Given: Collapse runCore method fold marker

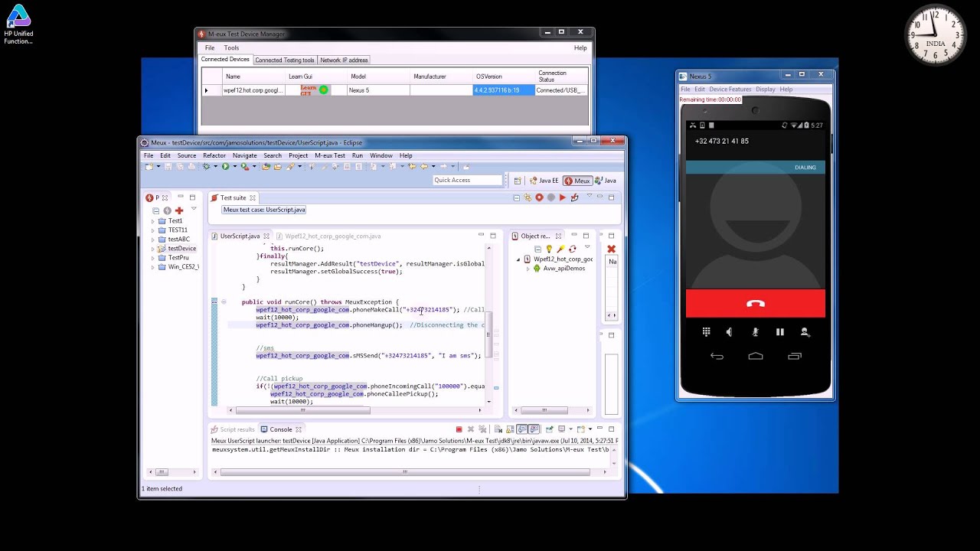Looking at the screenshot, I should tap(224, 302).
